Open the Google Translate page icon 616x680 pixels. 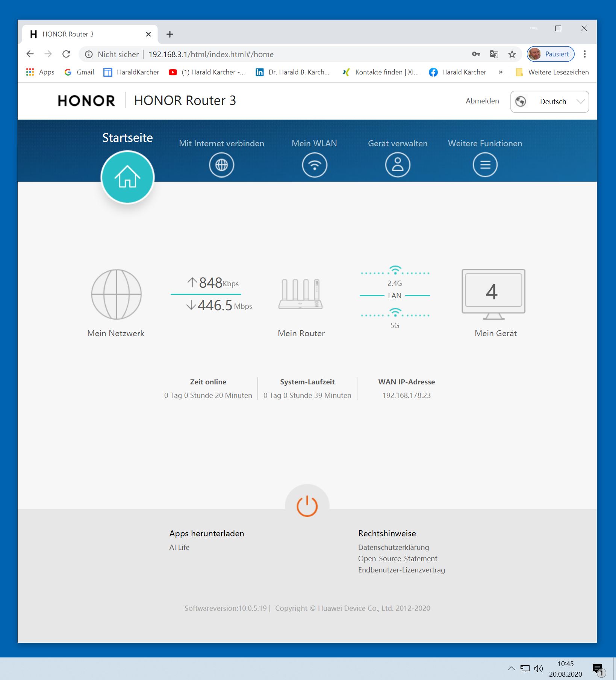pos(494,54)
